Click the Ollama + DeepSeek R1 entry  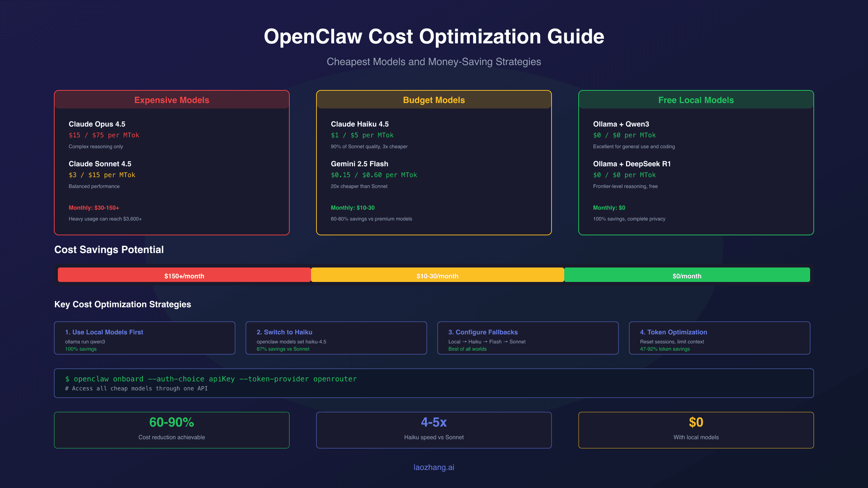coord(631,164)
